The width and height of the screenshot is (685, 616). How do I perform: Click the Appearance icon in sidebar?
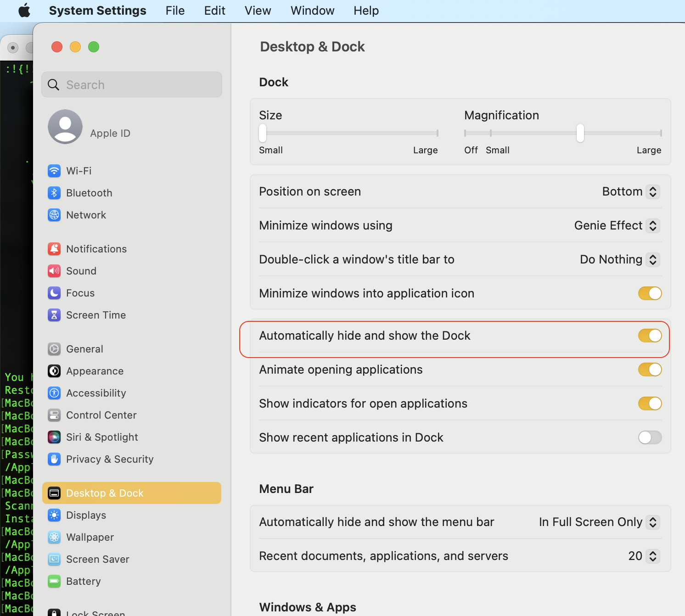tap(54, 371)
